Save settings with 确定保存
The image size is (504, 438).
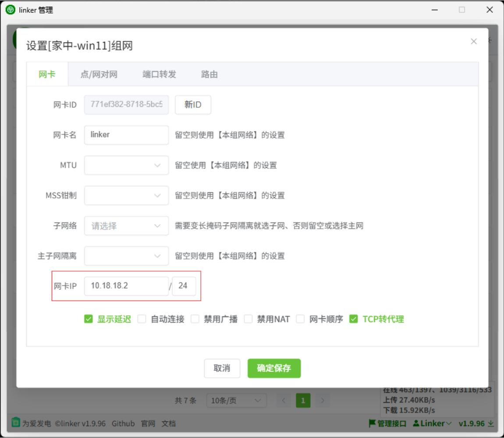274,368
